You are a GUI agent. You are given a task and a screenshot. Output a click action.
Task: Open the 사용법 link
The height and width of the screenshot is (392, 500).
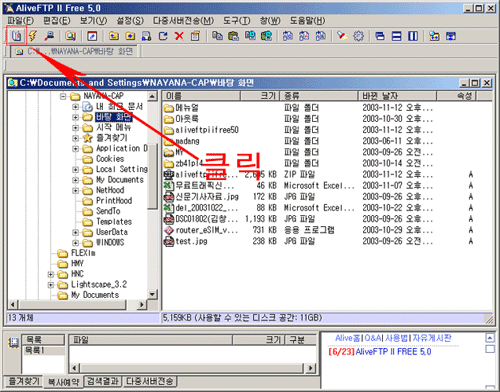pos(396,338)
